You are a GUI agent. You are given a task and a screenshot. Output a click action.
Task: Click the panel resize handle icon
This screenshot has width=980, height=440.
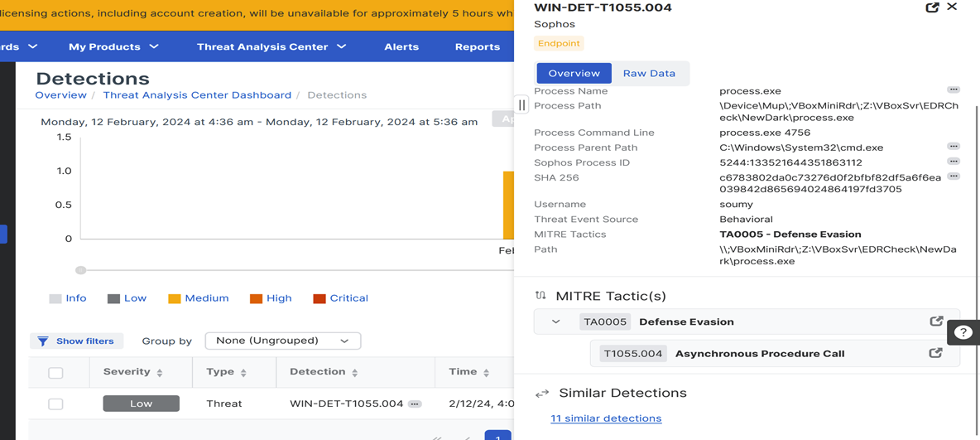[x=522, y=104]
